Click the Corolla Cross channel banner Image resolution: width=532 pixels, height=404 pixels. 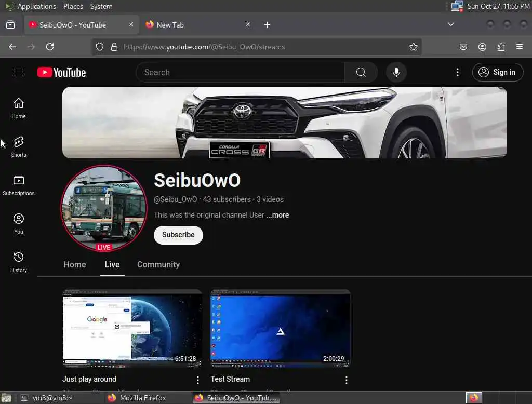[284, 123]
